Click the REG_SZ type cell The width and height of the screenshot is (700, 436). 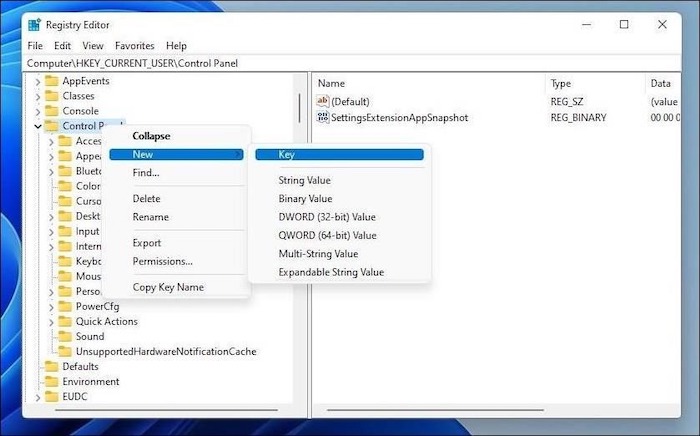(x=567, y=101)
